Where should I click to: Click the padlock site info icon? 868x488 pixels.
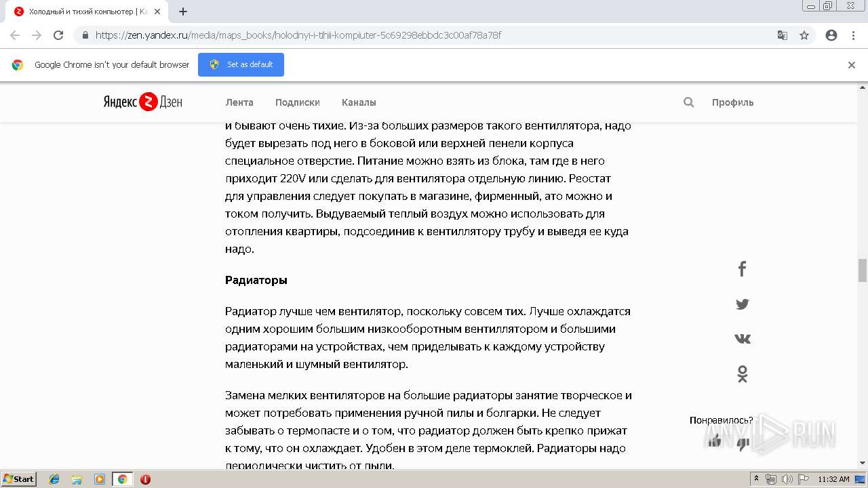85,35
